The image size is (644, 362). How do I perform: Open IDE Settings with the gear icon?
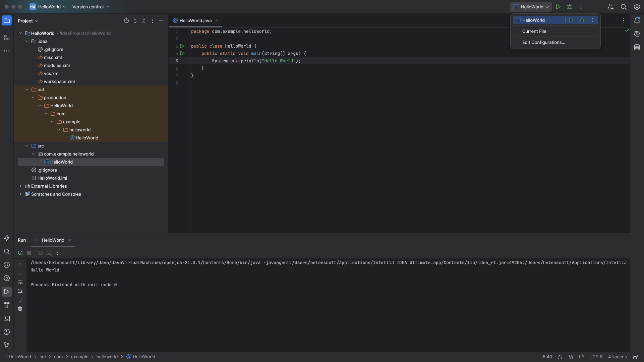(637, 7)
